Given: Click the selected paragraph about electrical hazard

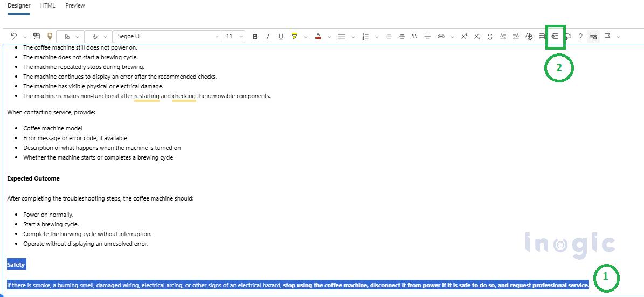Looking at the screenshot, I should [298, 285].
